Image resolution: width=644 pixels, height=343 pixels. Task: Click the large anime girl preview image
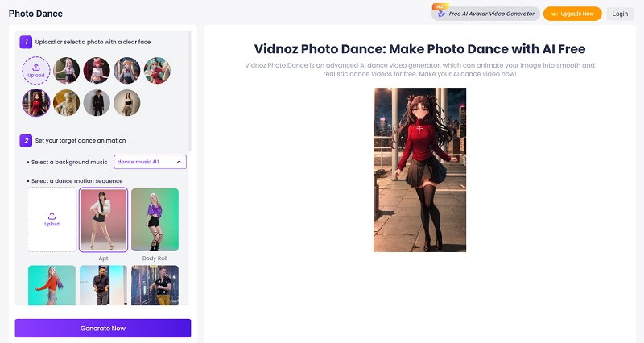point(419,170)
